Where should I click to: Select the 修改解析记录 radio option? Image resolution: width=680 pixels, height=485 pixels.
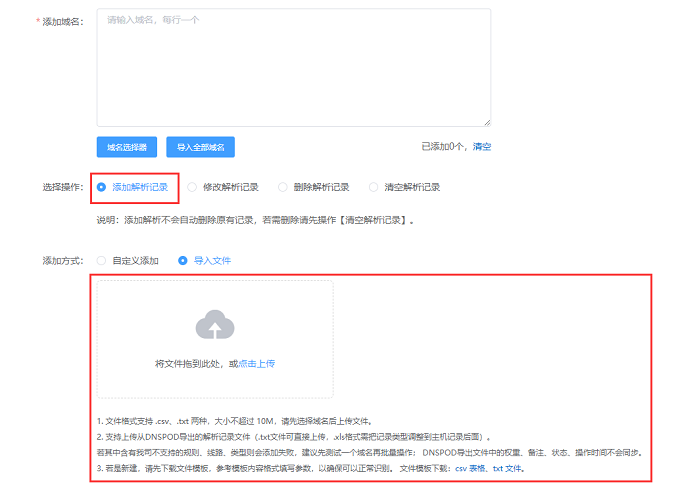click(193, 187)
